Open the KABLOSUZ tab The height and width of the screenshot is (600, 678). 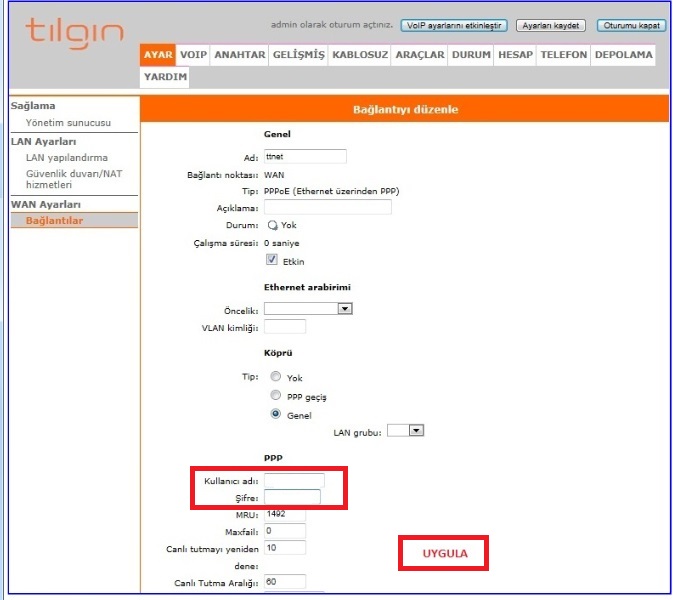tap(360, 55)
